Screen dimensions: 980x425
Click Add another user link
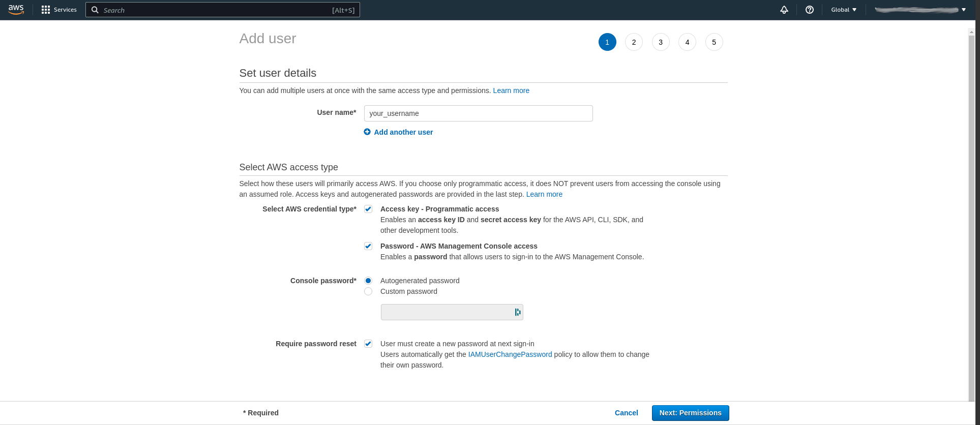(403, 132)
